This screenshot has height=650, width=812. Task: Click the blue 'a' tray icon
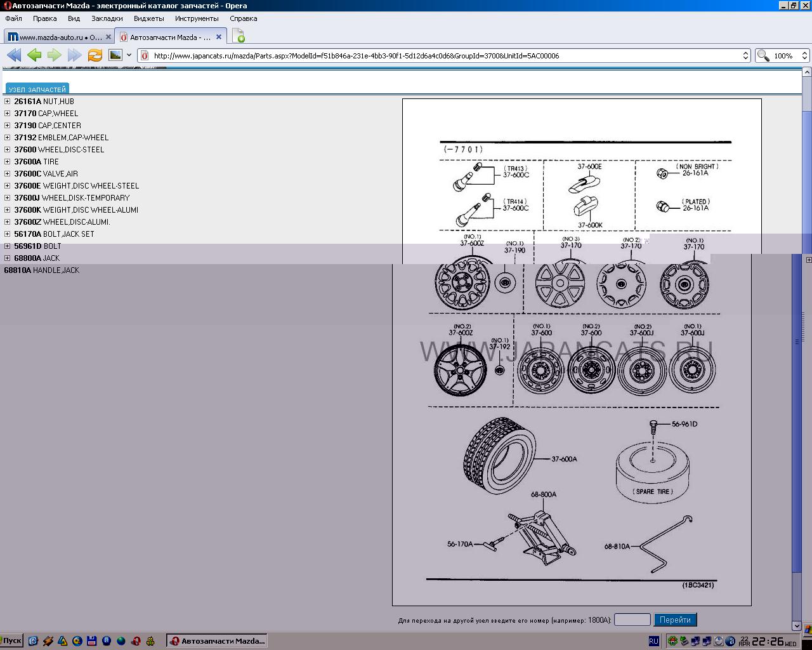[730, 642]
